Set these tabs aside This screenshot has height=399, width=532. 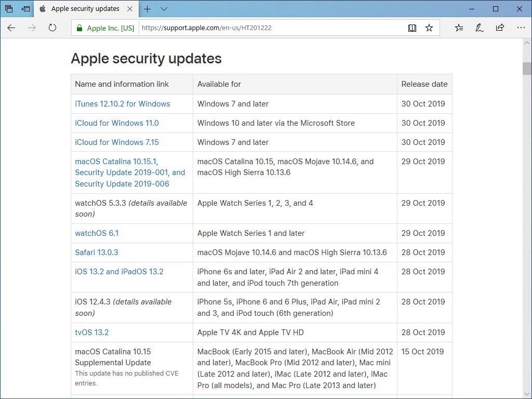point(25,9)
